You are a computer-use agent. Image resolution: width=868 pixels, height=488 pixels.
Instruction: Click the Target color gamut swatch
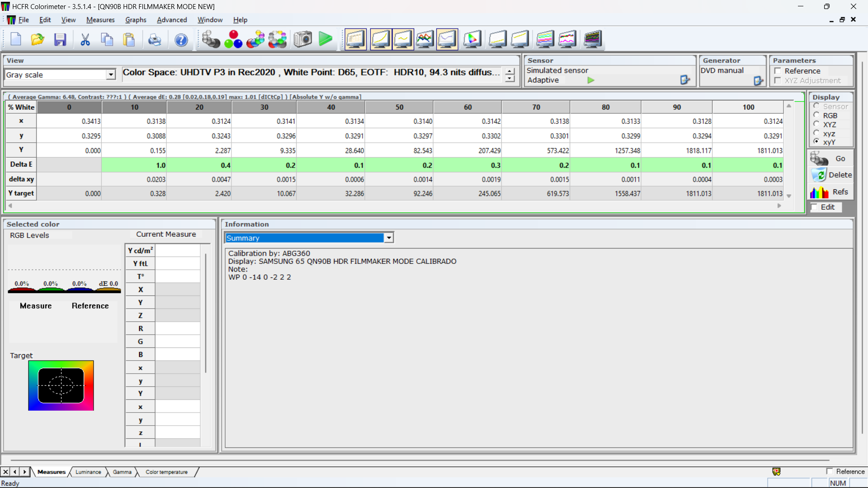(61, 385)
